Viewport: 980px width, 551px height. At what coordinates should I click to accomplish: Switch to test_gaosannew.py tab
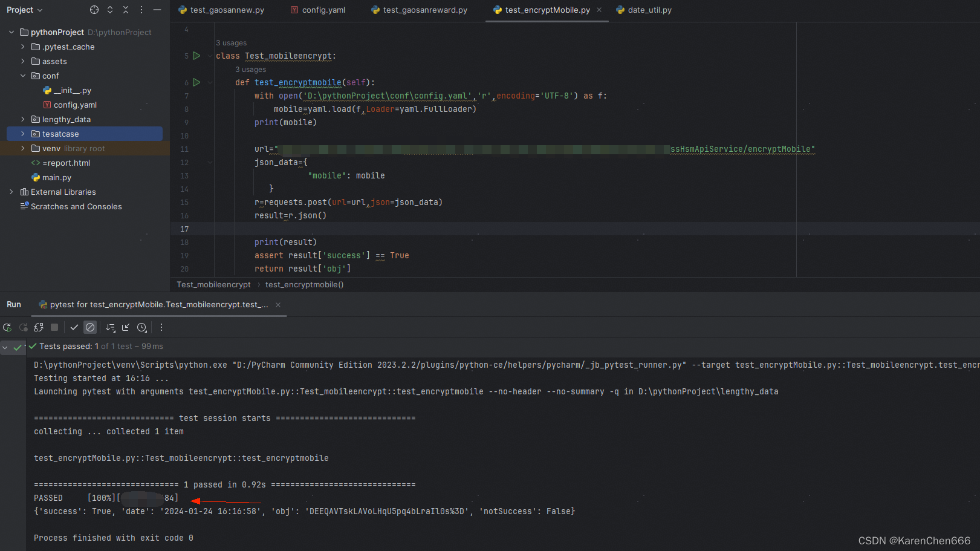point(221,10)
